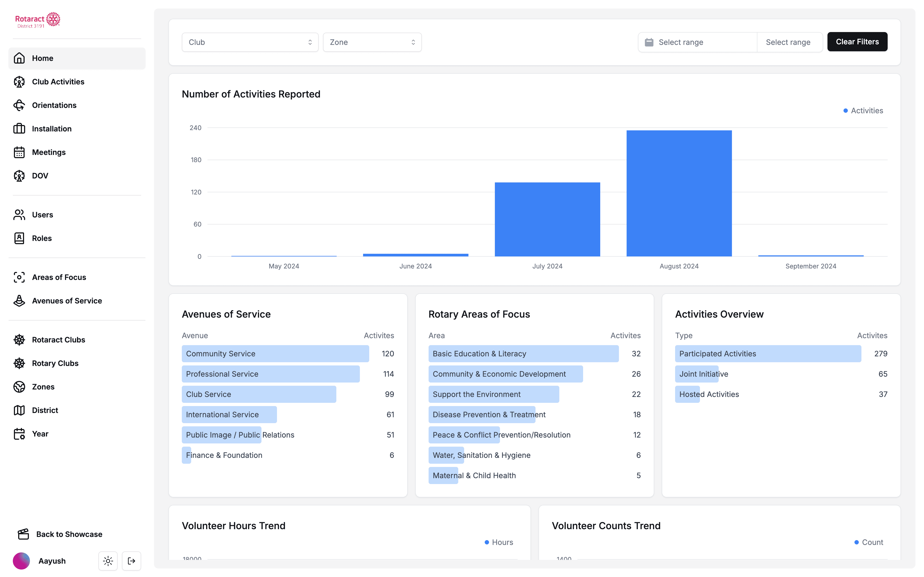Open Club Activities from the sidebar
Screen dimensions: 924x577
(x=58, y=82)
